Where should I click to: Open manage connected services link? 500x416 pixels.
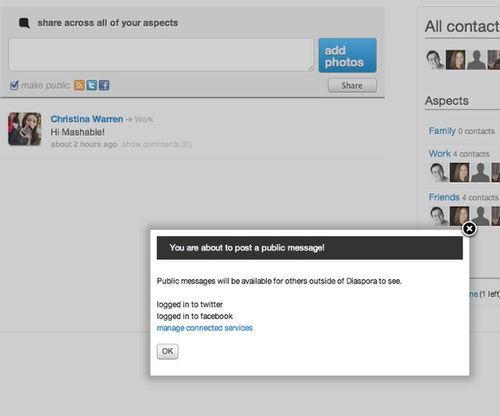[x=204, y=328]
